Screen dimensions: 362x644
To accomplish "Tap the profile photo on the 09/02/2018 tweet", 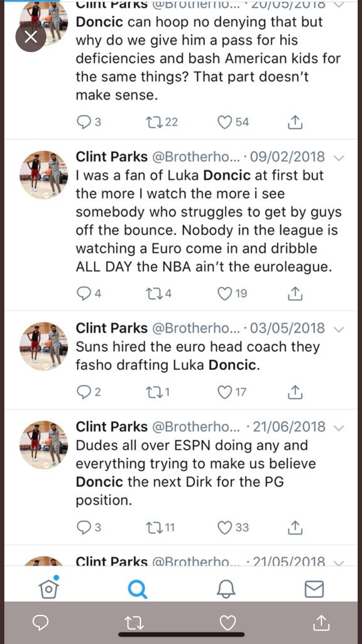I will point(43,174).
